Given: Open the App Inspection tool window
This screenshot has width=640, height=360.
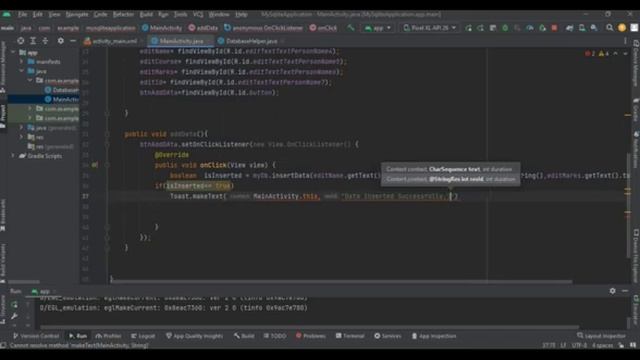Looking at the screenshot, I should pyautogui.click(x=434, y=336).
